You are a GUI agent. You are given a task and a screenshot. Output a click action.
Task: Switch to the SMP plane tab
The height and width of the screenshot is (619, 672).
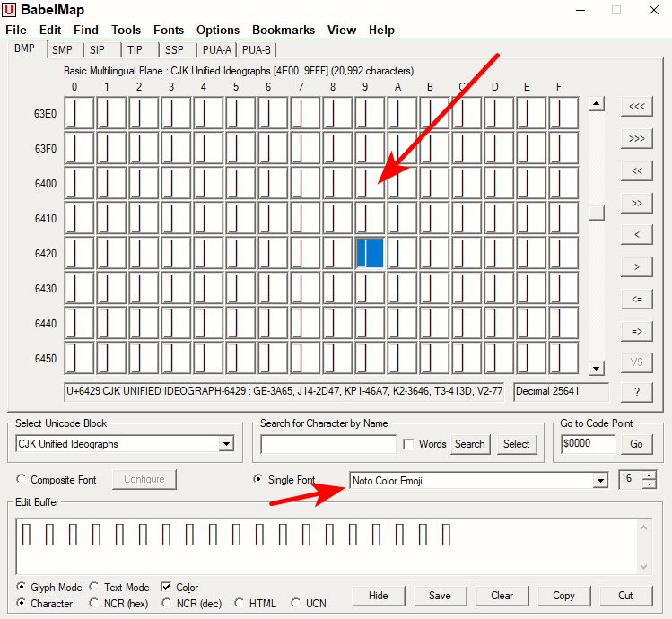pyautogui.click(x=62, y=49)
